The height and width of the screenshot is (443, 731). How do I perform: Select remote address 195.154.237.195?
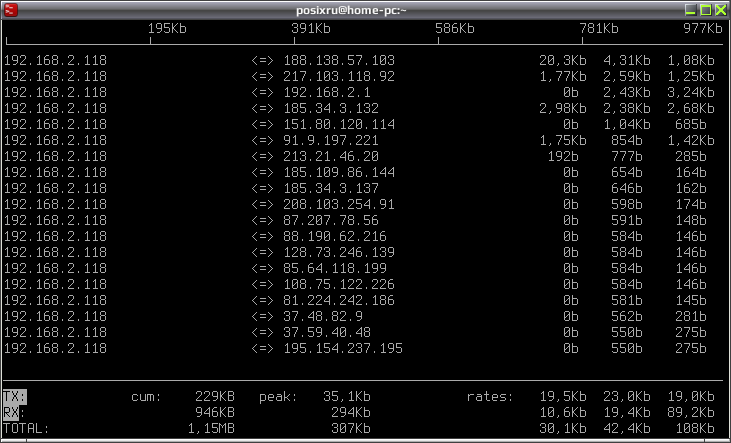[x=343, y=348]
